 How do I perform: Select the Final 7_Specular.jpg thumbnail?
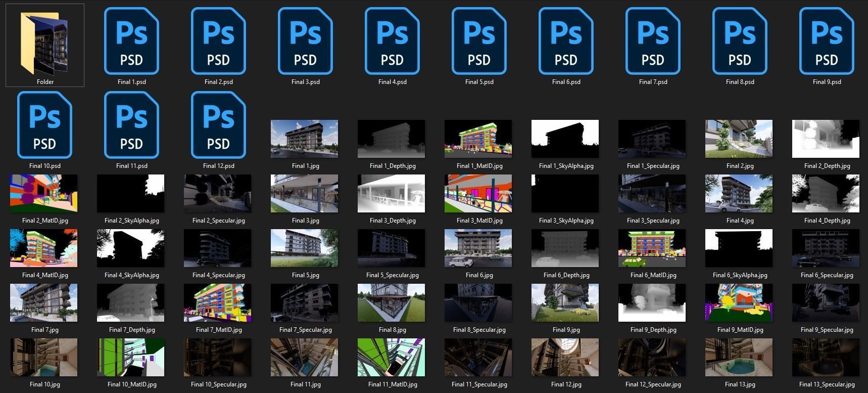pos(305,303)
